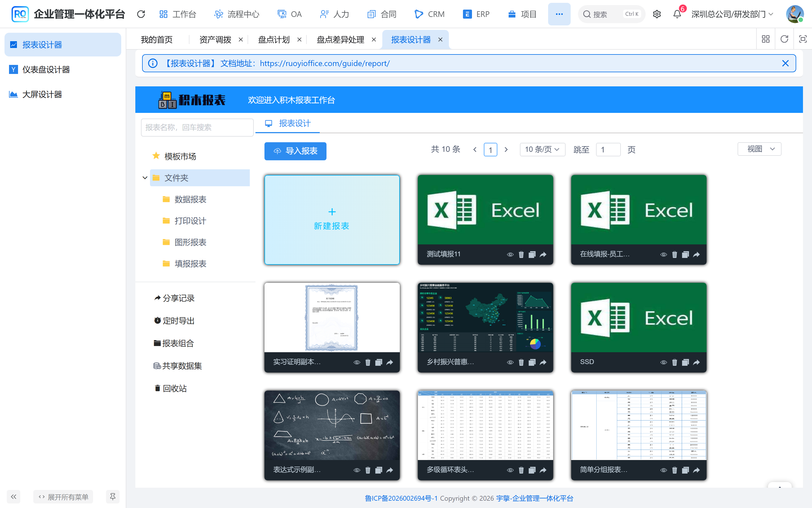Open the 视图 view dropdown
Screen dimensions: 812x508
point(759,149)
